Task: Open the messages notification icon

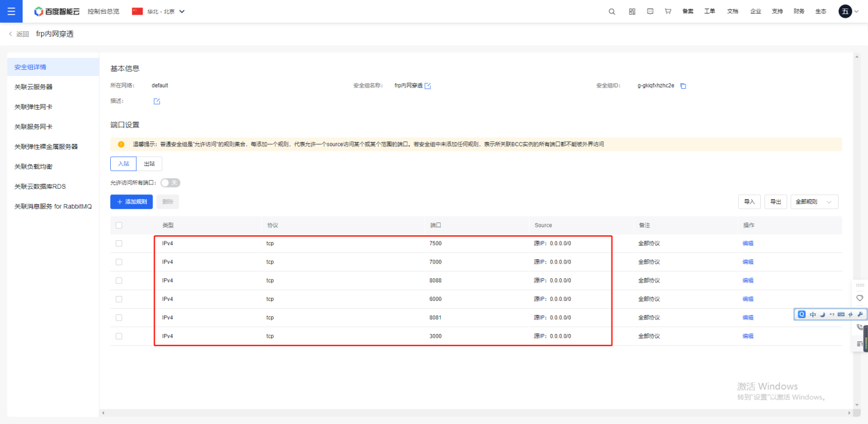Action: click(x=650, y=12)
